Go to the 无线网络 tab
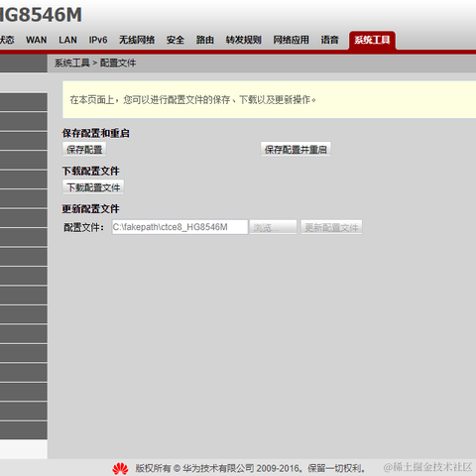 pyautogui.click(x=137, y=40)
